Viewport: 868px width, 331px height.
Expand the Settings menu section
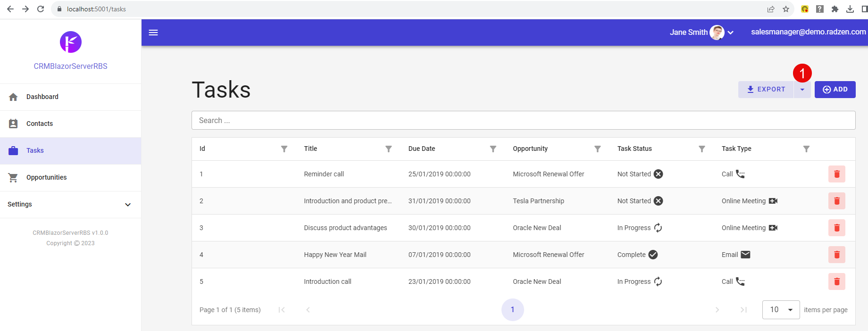pyautogui.click(x=70, y=205)
